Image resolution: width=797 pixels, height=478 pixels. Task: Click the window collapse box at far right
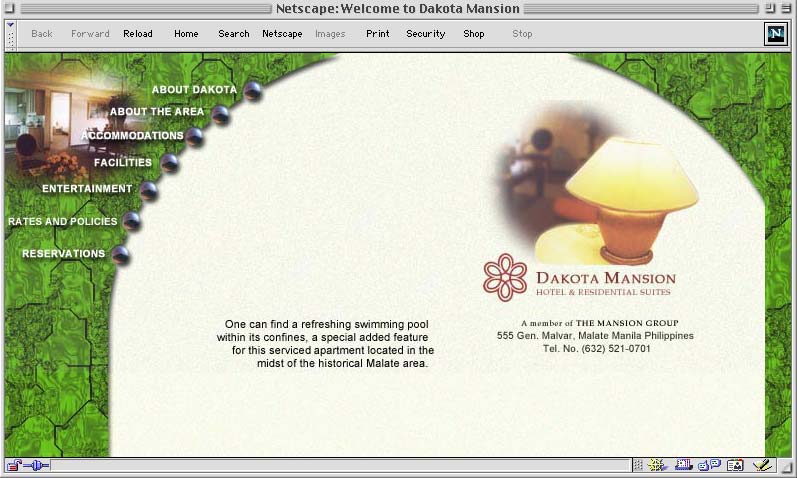(786, 8)
